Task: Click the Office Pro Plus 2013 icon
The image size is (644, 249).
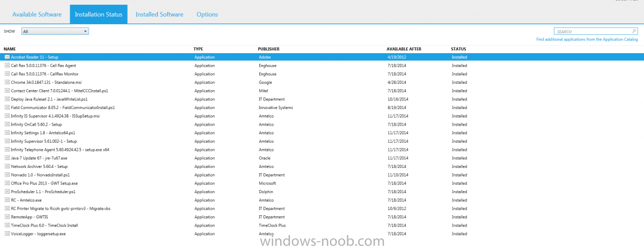Action: [7, 183]
